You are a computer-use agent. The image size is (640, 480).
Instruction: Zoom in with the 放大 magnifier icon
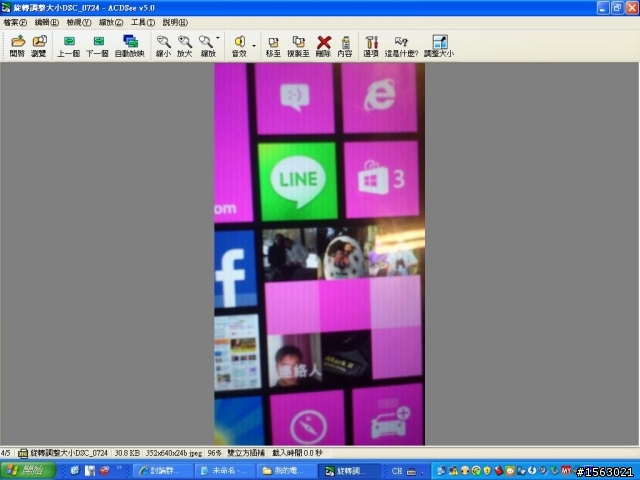click(184, 46)
